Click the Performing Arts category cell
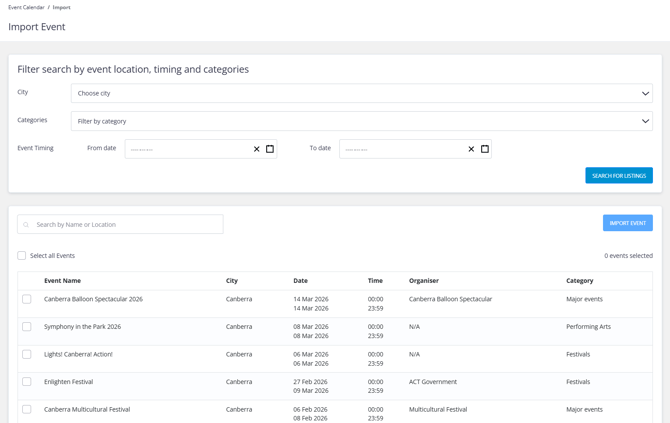 (588, 326)
